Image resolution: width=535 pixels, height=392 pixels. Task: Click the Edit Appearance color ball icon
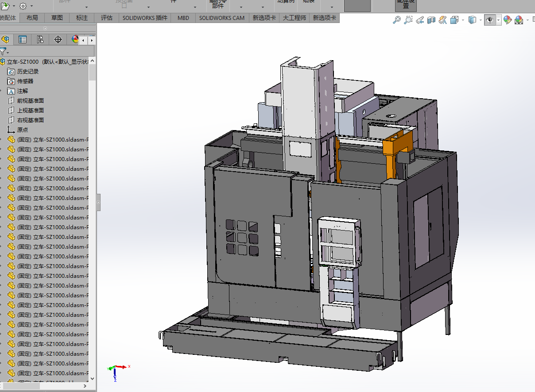click(508, 20)
